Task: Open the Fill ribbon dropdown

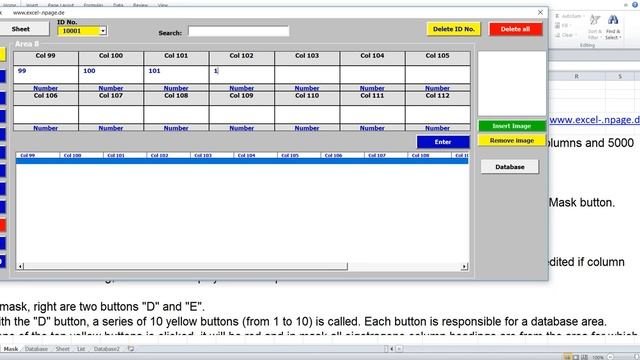Action: coord(562,25)
